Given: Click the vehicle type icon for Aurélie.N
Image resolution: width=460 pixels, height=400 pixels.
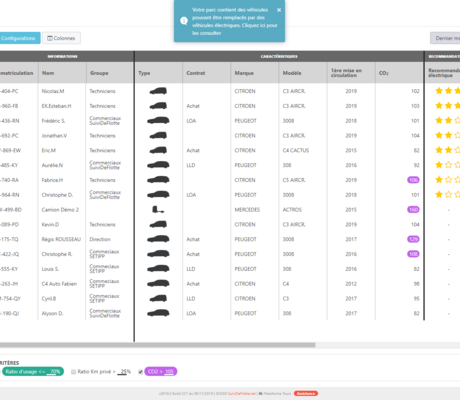Looking at the screenshot, I should coord(158,165).
